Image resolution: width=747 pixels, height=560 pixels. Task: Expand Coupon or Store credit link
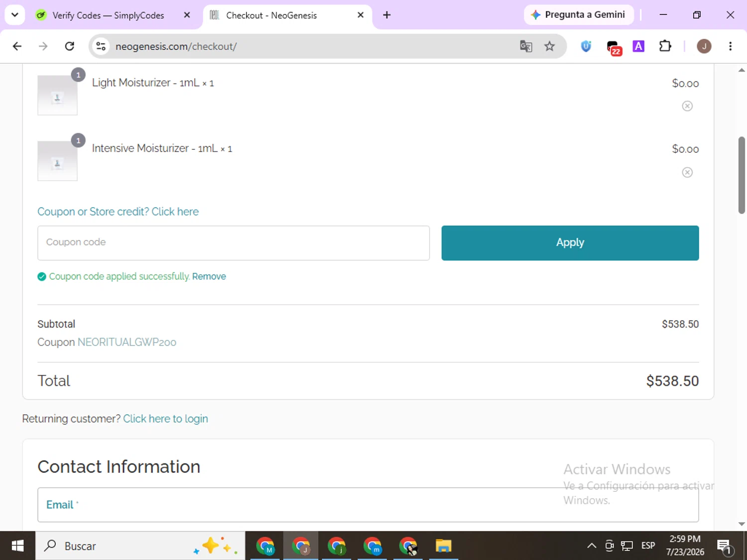[x=118, y=212]
